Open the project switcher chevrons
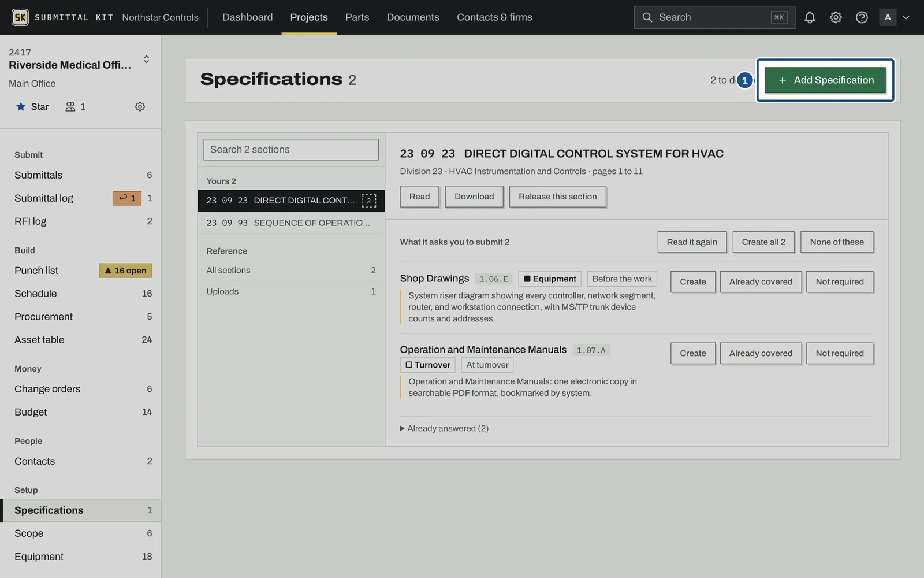Viewport: 924px width, 578px height. click(147, 60)
